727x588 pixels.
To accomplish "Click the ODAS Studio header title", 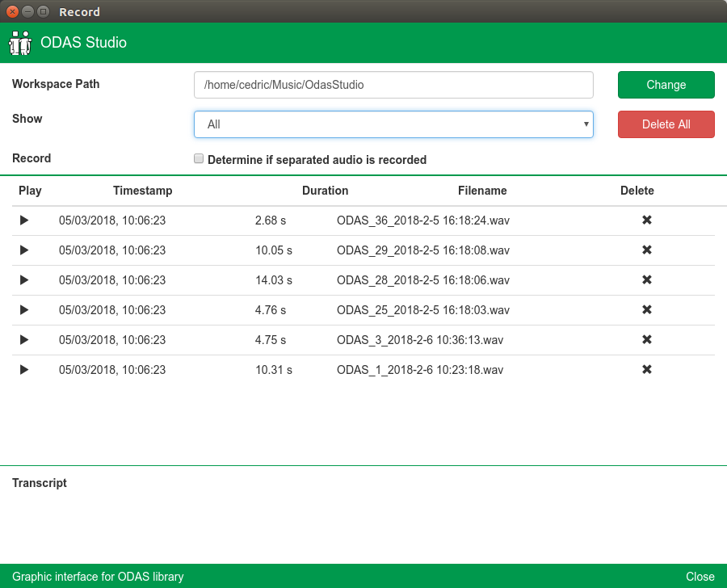I will pos(83,43).
